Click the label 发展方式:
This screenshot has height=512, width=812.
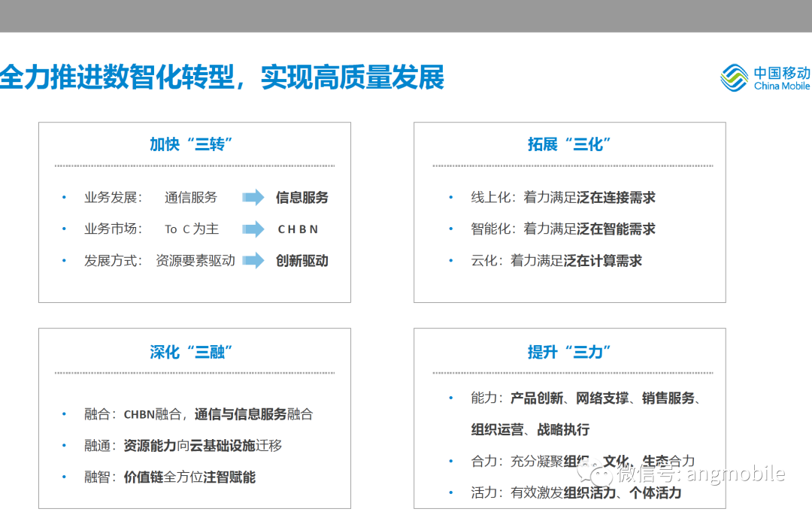pos(113,260)
